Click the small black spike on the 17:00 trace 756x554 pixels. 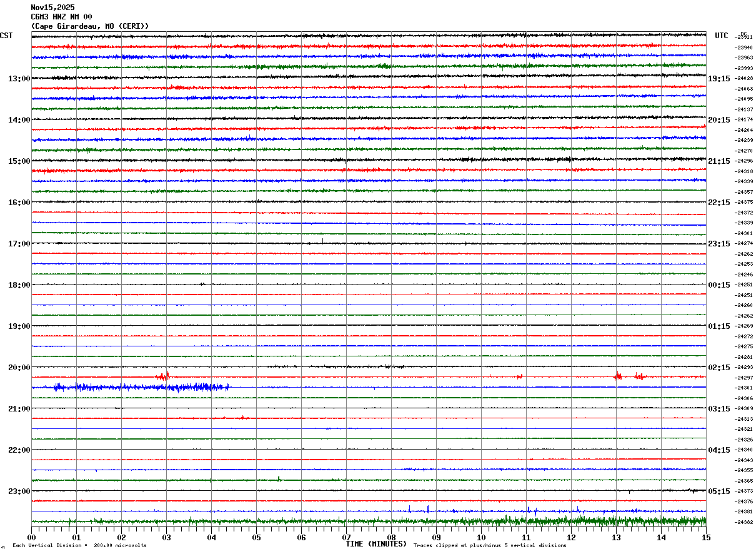(x=322, y=241)
